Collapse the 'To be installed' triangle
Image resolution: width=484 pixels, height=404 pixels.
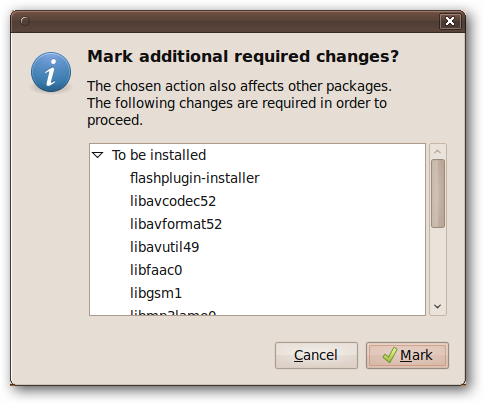click(98, 155)
